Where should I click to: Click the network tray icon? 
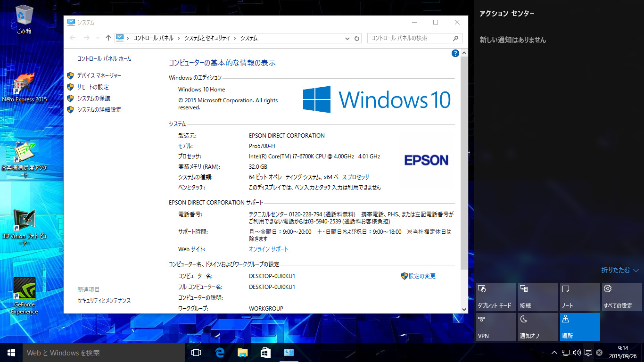click(x=566, y=353)
